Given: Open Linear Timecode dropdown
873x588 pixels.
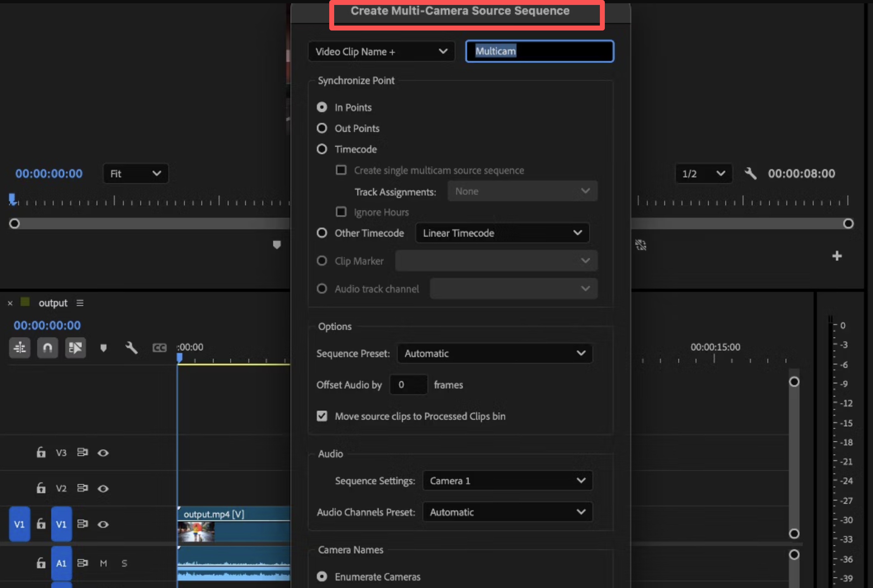Looking at the screenshot, I should (503, 233).
